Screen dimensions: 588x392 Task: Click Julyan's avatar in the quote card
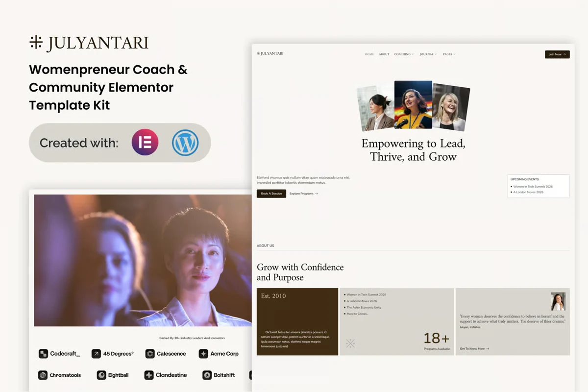(x=558, y=301)
